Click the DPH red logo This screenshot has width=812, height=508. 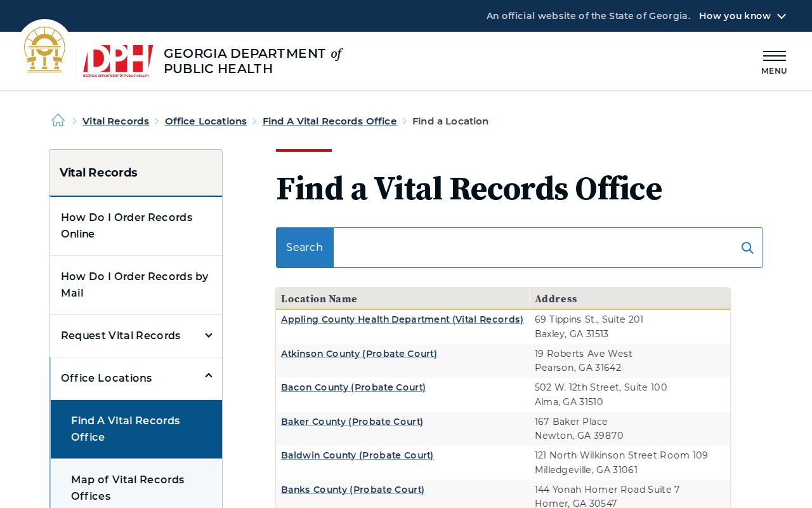click(x=118, y=61)
